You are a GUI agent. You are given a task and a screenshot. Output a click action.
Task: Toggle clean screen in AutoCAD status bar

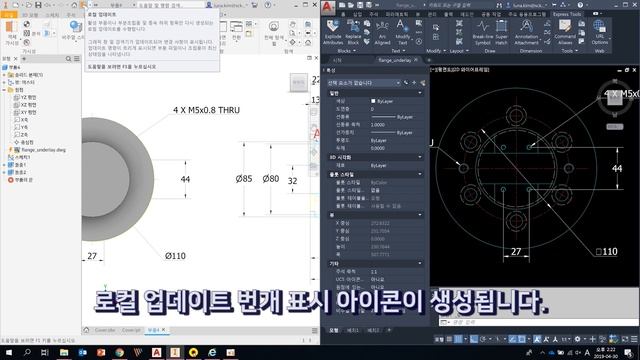point(625,339)
